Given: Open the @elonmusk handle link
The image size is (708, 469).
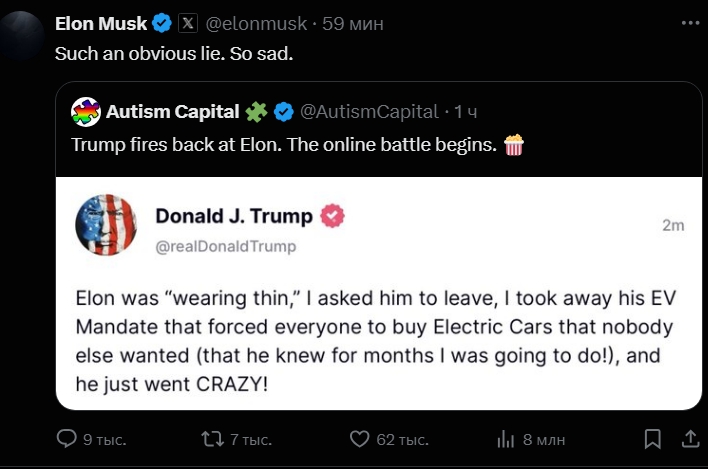Looking at the screenshot, I should (250, 23).
